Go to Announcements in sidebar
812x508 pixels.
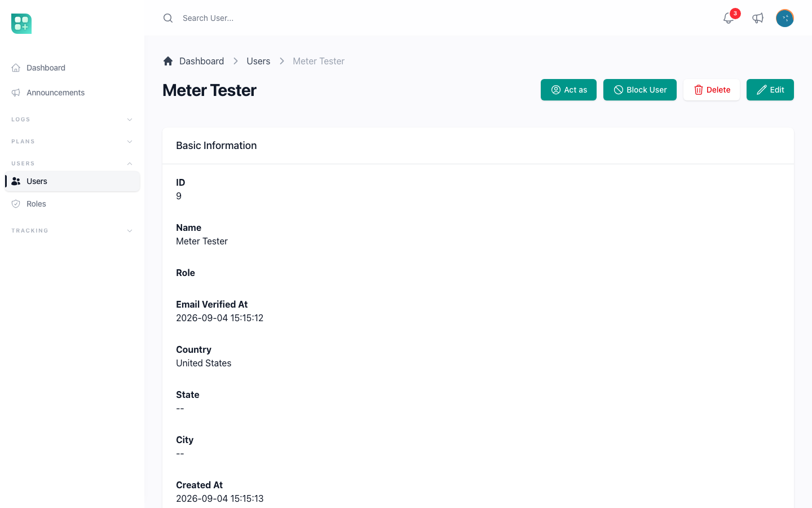click(x=72, y=93)
